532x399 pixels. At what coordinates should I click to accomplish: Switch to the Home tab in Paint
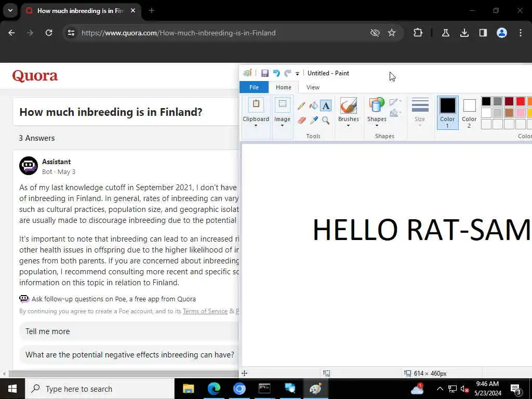[283, 87]
